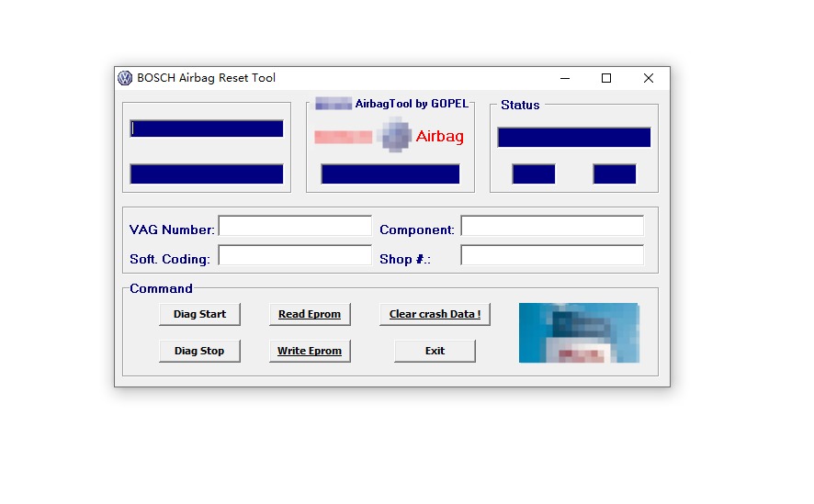Click the blue display under the Airbag logo

tap(390, 174)
